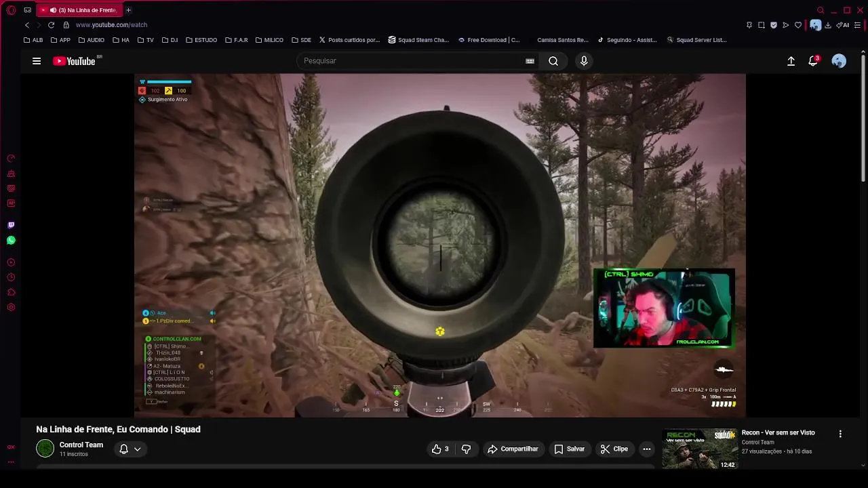Submit search with magnifier button
868x488 pixels.
[553, 61]
